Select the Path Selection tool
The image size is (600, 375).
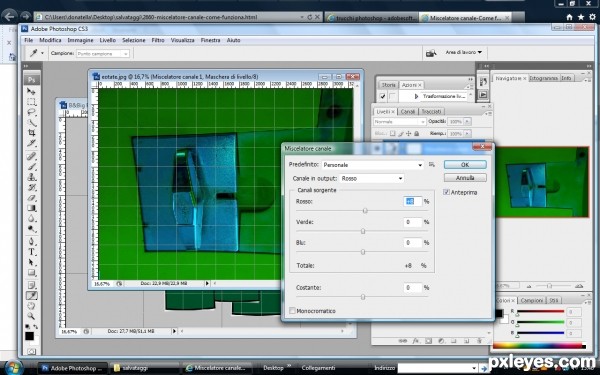(x=31, y=262)
